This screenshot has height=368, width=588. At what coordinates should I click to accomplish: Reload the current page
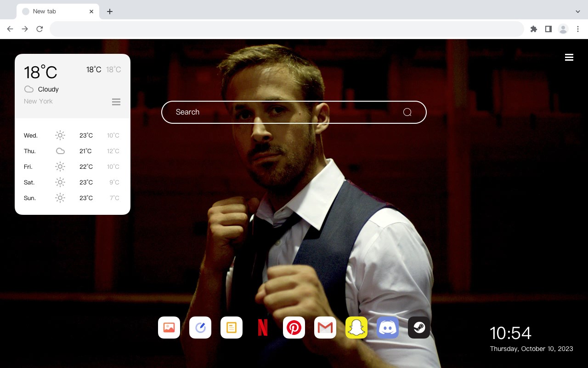tap(40, 29)
